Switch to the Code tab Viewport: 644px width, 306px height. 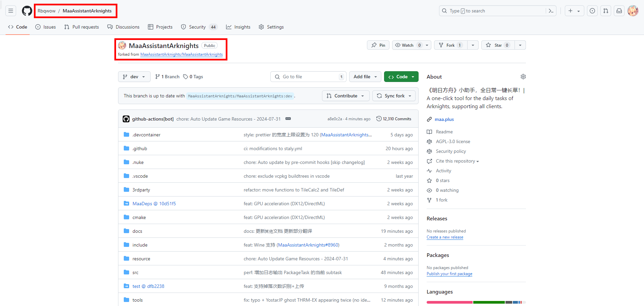point(17,27)
